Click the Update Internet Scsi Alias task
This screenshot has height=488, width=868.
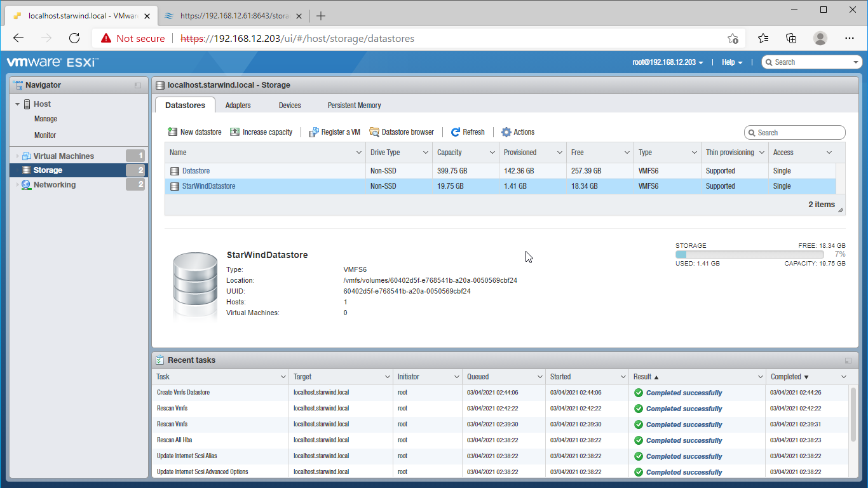point(187,456)
